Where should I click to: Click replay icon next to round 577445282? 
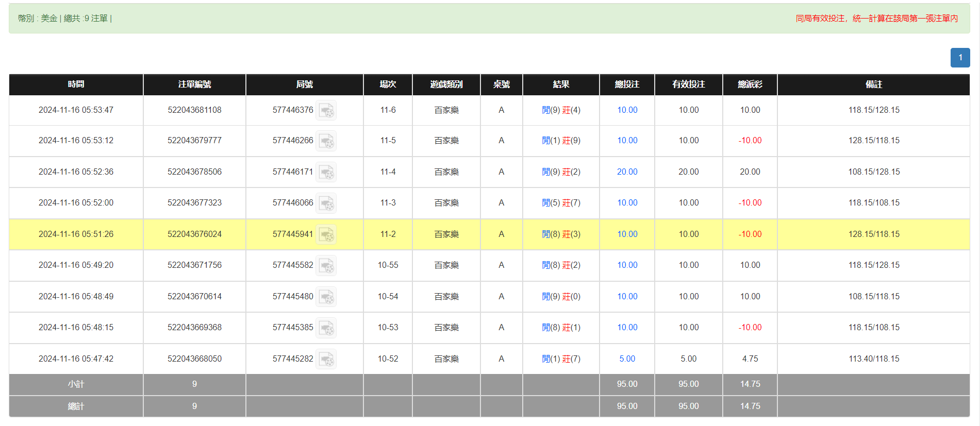[326, 359]
